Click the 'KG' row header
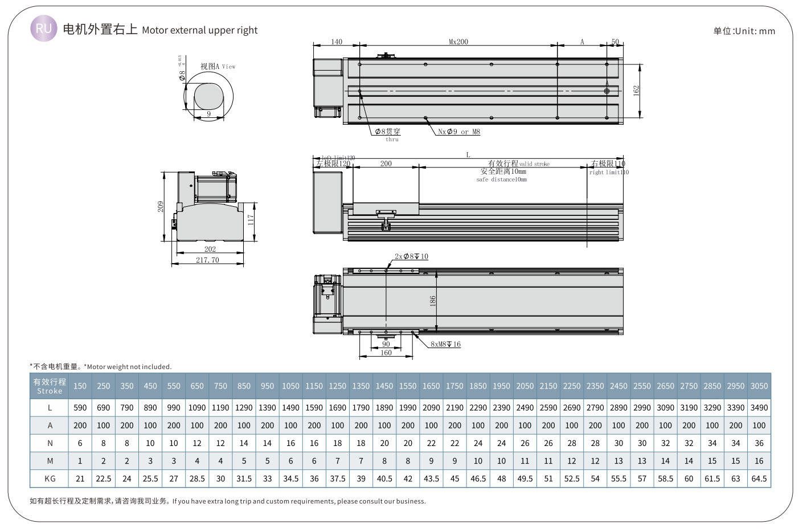The height and width of the screenshot is (532, 803). (x=50, y=478)
